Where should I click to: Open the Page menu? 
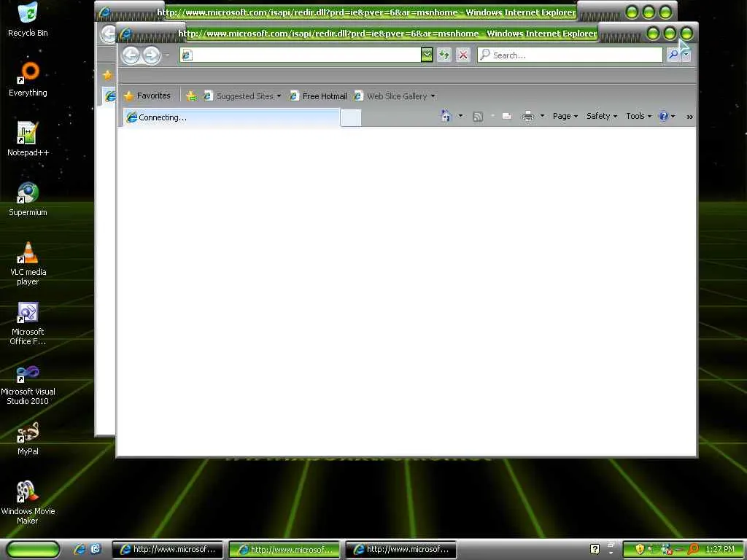pyautogui.click(x=565, y=116)
